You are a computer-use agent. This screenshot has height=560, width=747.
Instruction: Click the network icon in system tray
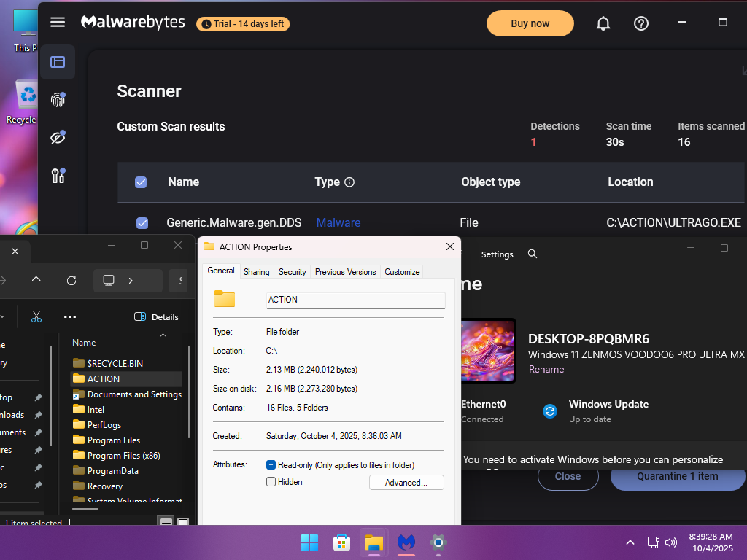point(653,542)
